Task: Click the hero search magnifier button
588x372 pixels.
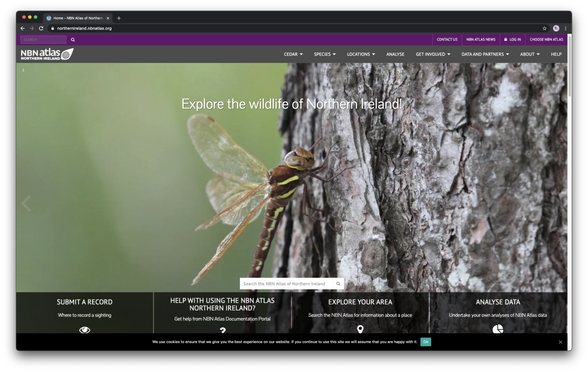Action: [x=338, y=283]
